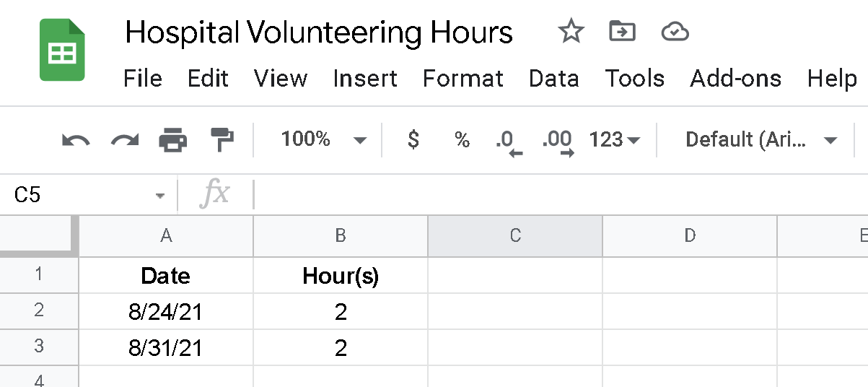Star this spreadsheet document

(571, 31)
